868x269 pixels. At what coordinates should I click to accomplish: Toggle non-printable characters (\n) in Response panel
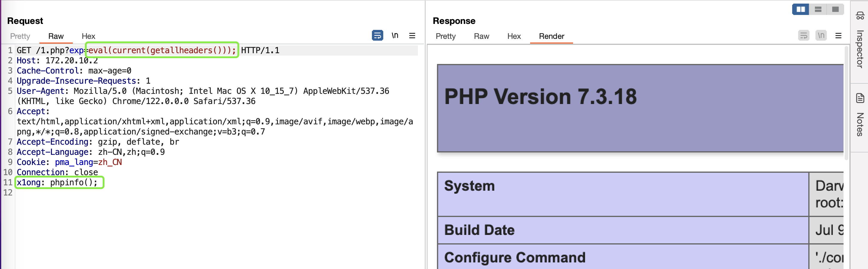click(x=821, y=36)
